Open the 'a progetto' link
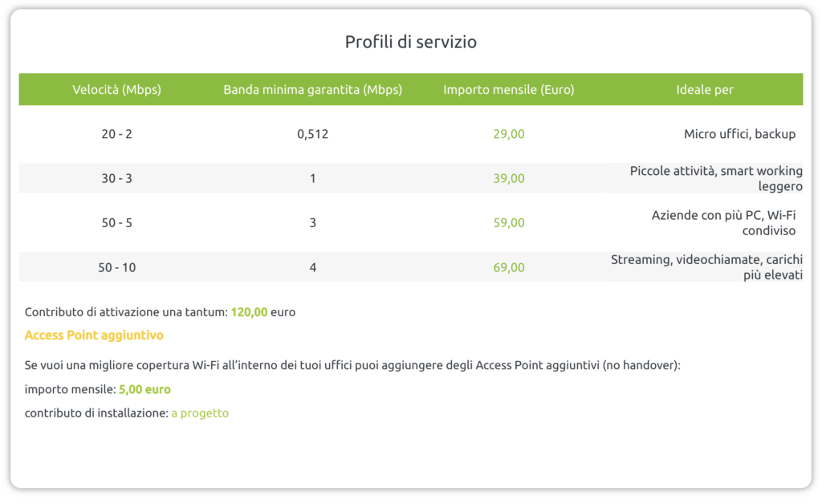The width and height of the screenshot is (822, 504). pos(200,413)
